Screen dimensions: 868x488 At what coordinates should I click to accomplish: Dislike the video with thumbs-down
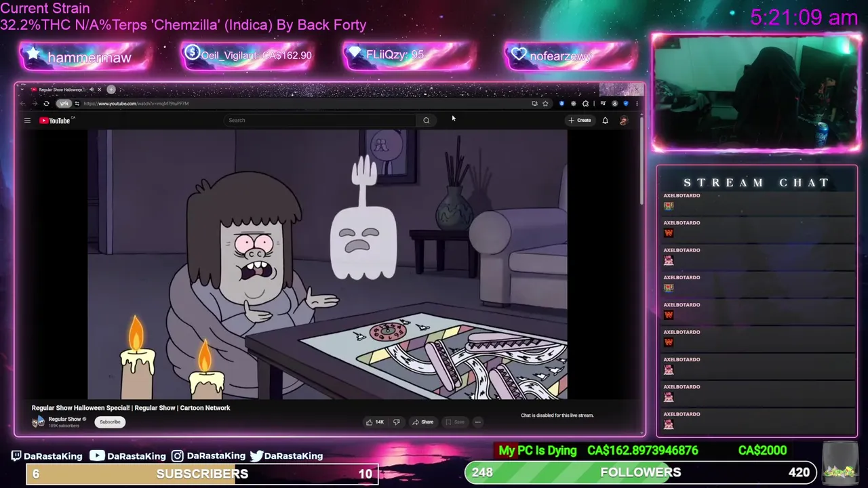(x=396, y=422)
